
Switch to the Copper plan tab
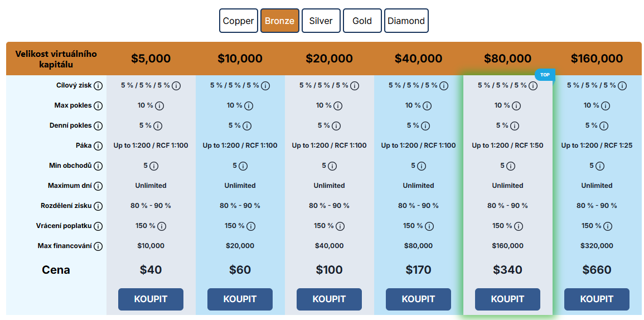coord(239,21)
